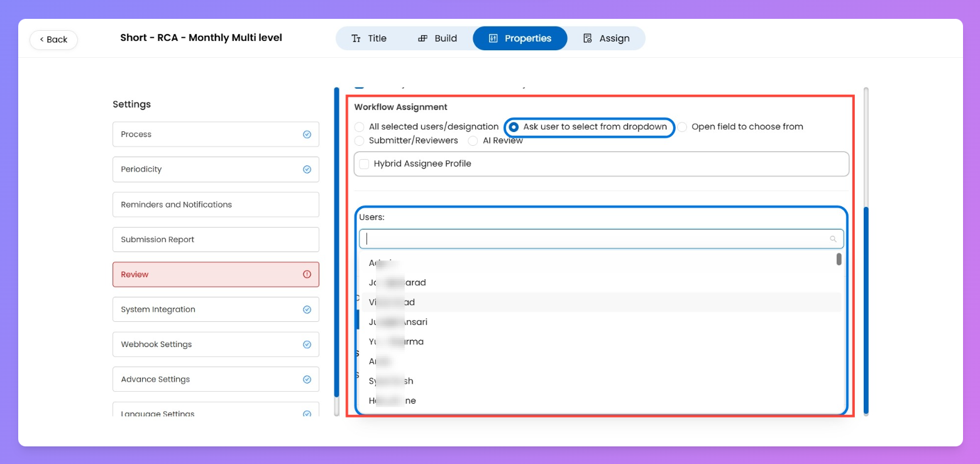
Task: Pick the user whose name ends in 'Ansari'
Action: pos(601,322)
